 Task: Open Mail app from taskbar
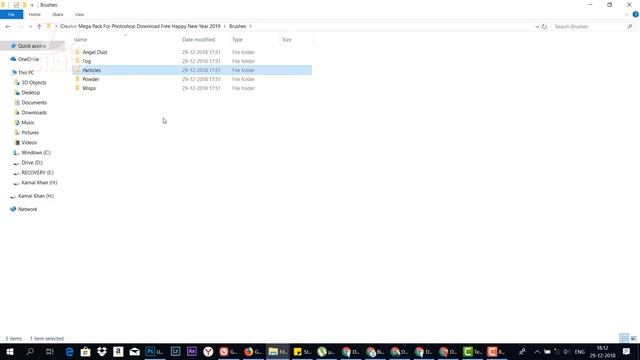(134, 351)
